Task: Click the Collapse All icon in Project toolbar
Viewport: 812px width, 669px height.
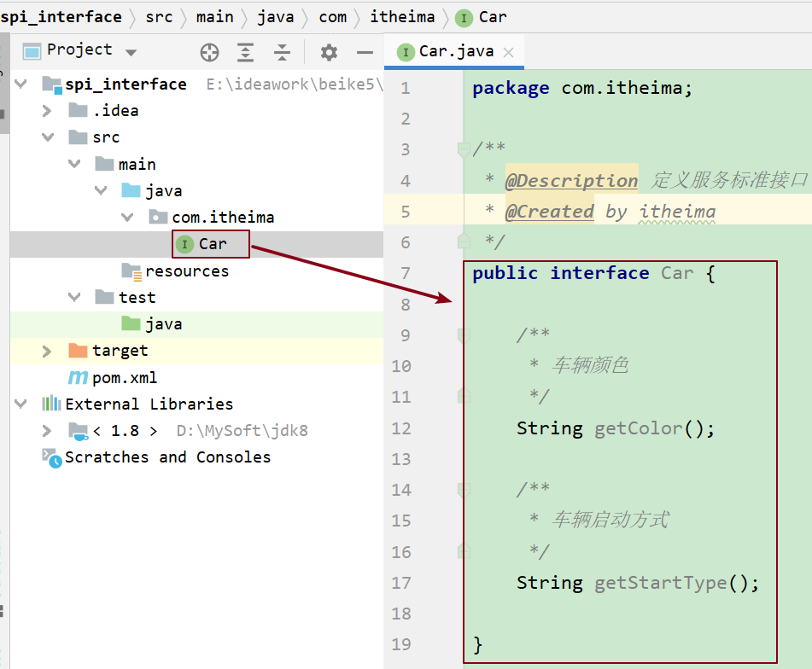Action: pos(283,53)
